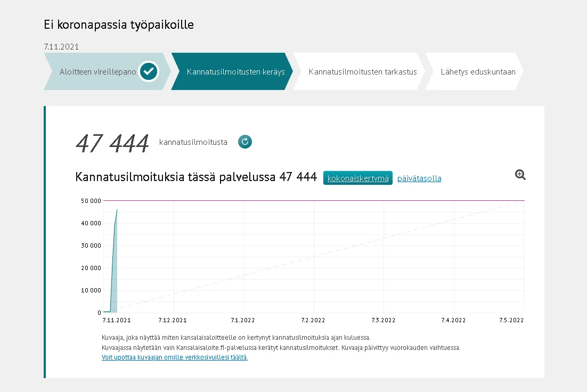The image size is (587, 392).
Task: Click the 7.11.2021 axis label on chart
Action: coord(116,320)
